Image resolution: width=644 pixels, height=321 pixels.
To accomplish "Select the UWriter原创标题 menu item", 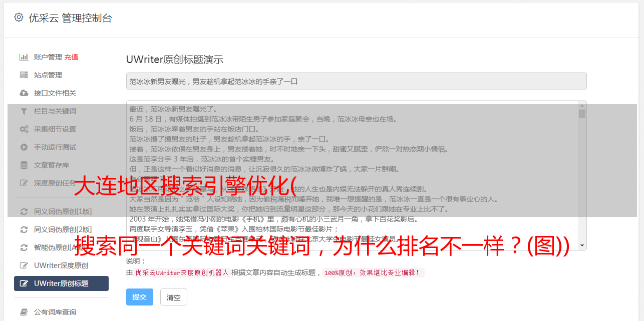I will tap(61, 283).
